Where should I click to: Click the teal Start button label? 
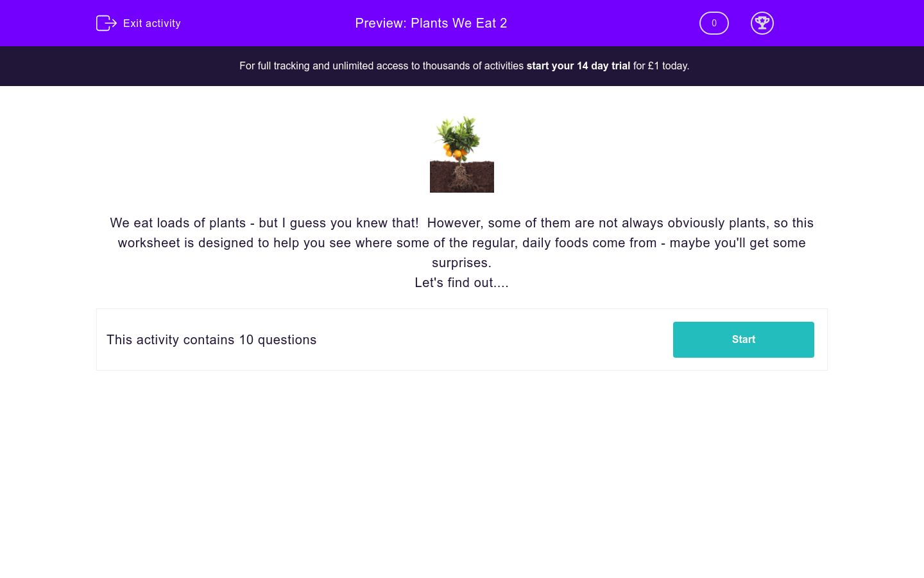(743, 339)
